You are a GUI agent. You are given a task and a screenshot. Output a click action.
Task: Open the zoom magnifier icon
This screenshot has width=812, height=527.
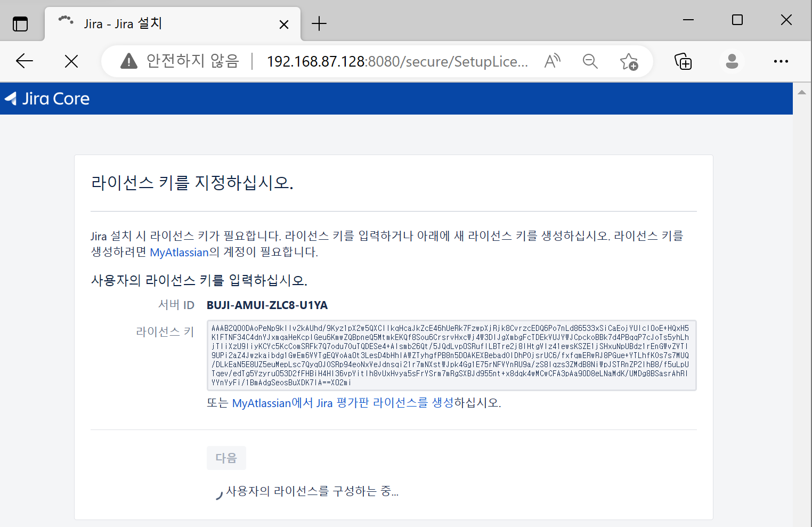click(590, 61)
